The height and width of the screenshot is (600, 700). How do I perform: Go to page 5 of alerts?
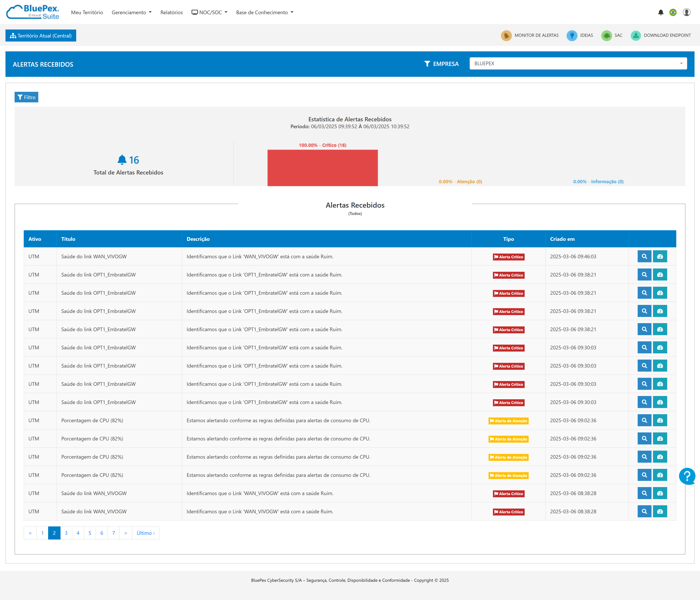coord(90,533)
